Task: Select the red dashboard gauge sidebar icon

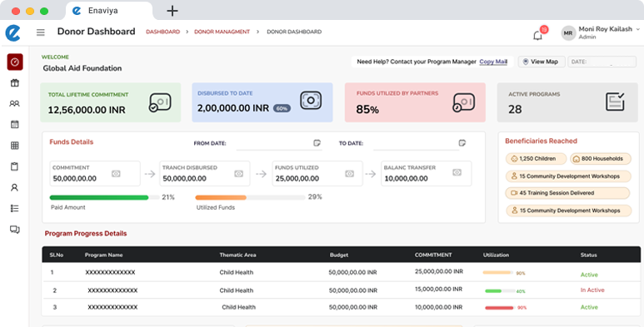Action: (x=15, y=62)
